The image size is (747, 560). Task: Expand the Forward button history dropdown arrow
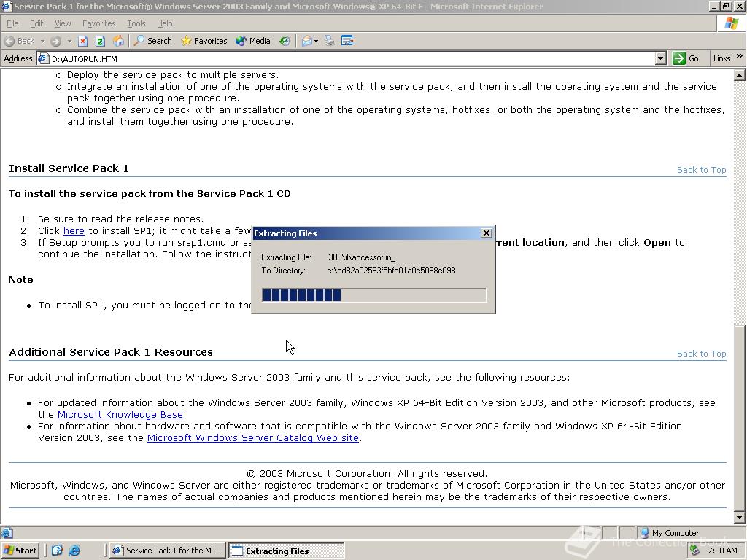click(69, 41)
